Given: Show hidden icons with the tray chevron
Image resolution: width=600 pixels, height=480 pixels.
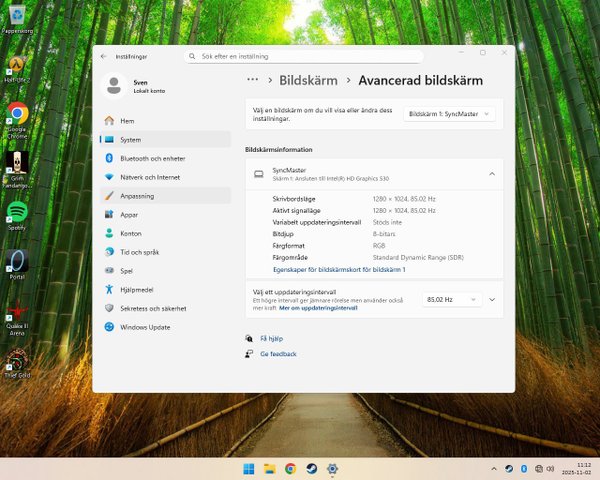Looking at the screenshot, I should pos(494,468).
